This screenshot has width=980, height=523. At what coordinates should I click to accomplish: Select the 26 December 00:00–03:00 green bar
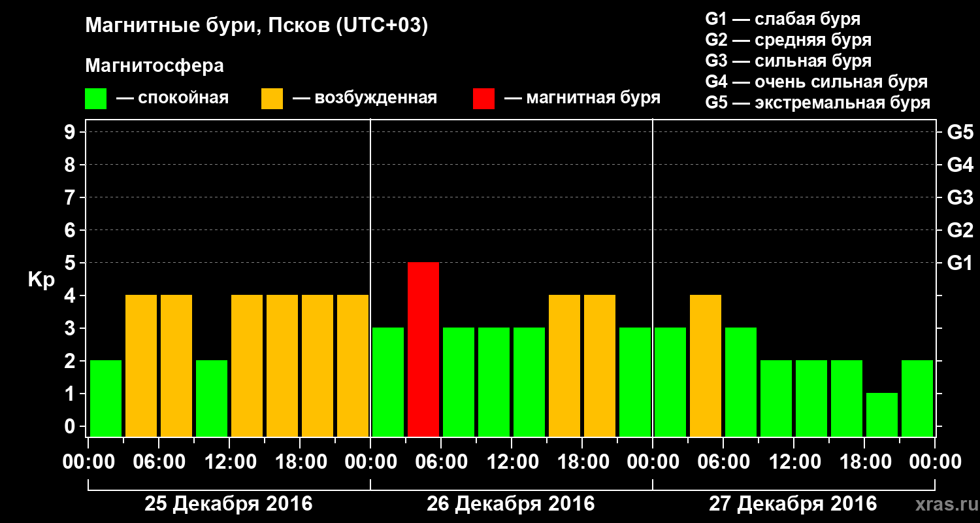pos(388,382)
